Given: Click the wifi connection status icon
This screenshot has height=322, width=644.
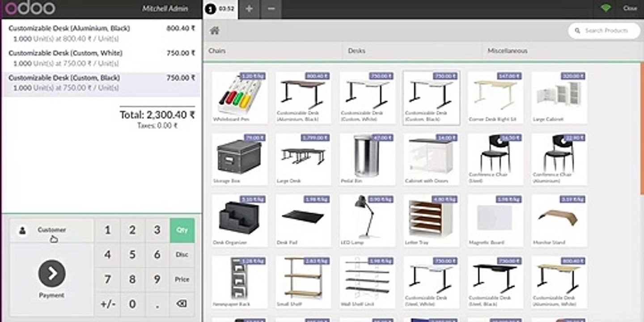Looking at the screenshot, I should coord(606,8).
